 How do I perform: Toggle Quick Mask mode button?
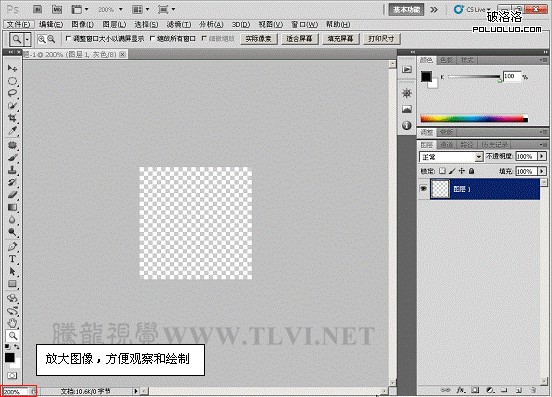point(12,376)
